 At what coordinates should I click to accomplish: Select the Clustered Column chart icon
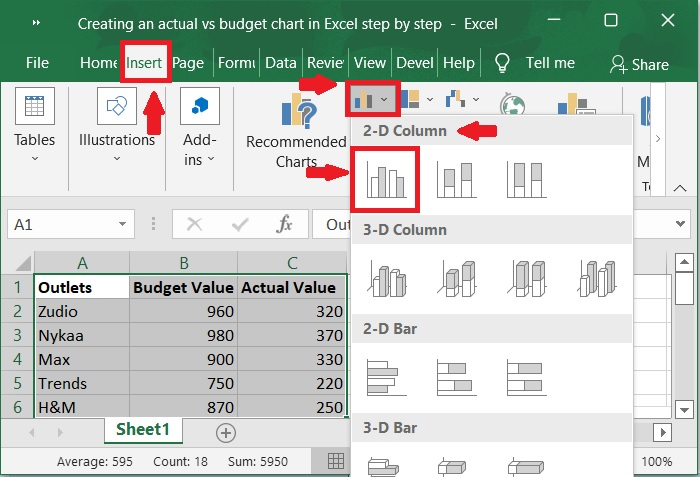click(x=386, y=180)
